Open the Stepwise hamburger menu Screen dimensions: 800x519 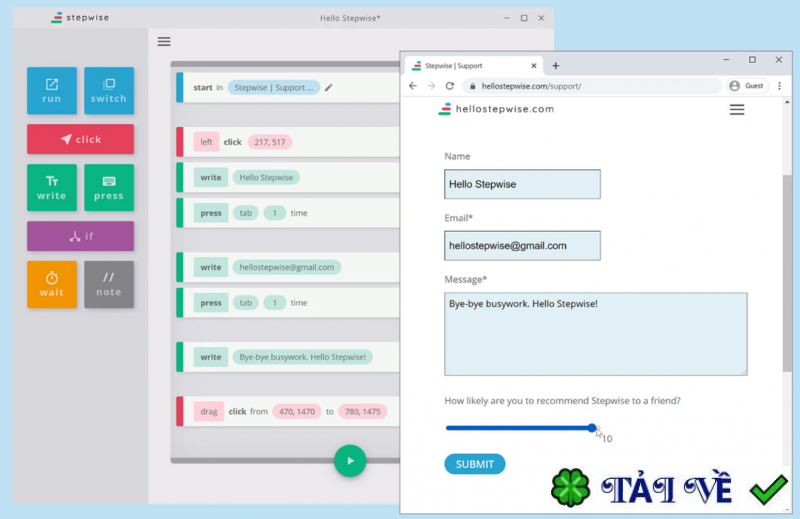click(x=164, y=42)
